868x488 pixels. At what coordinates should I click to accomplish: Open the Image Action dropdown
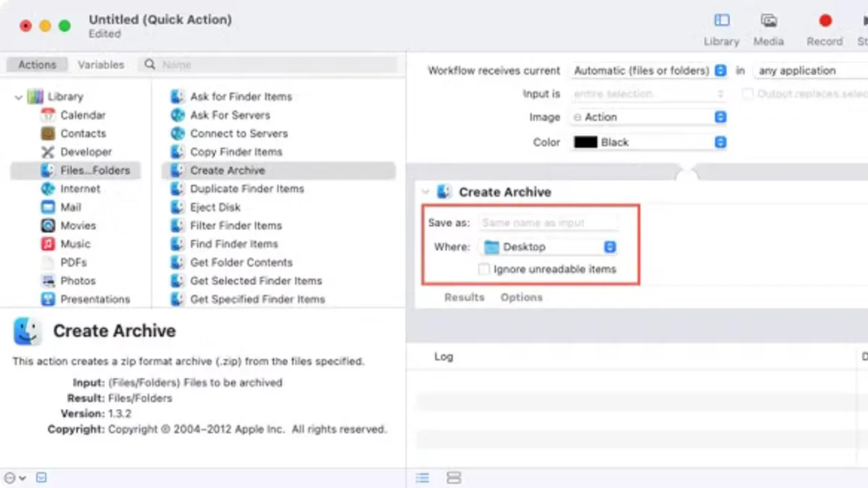point(649,117)
